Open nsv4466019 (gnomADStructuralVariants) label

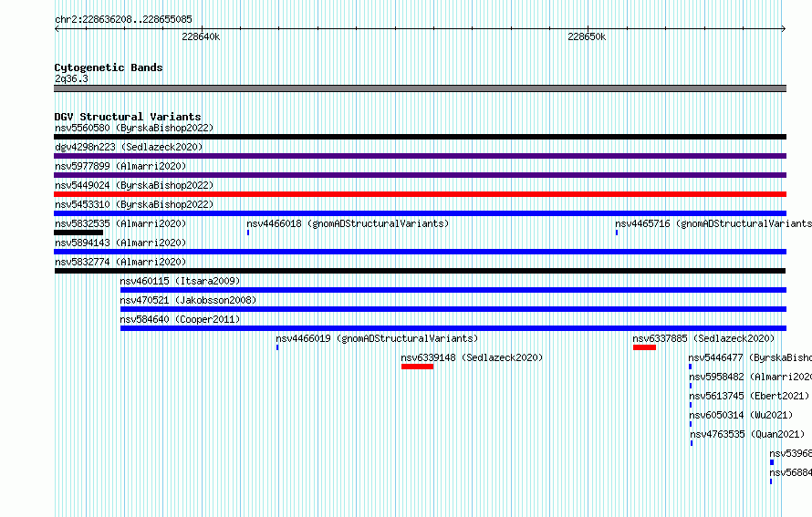(377, 338)
